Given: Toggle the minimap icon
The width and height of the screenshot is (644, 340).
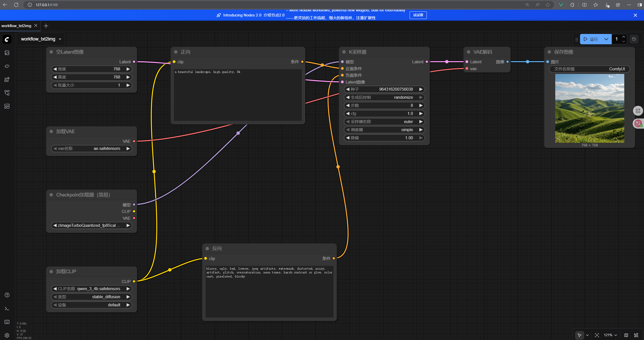Looking at the screenshot, I should (626, 335).
